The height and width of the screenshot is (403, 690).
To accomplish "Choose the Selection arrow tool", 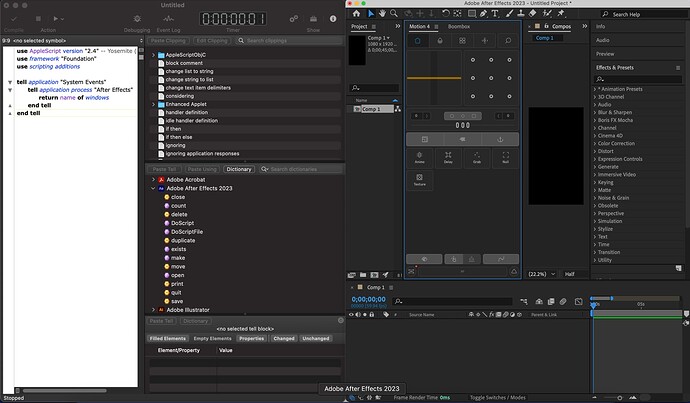I will pyautogui.click(x=371, y=14).
